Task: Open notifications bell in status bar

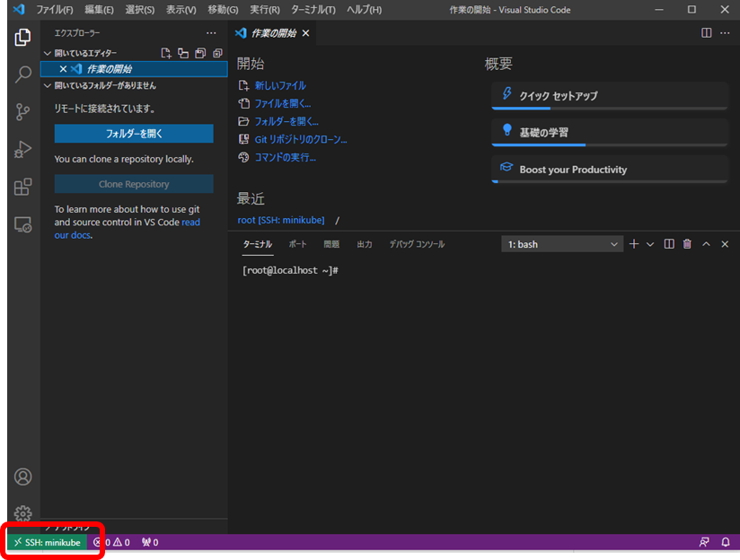Action: [726, 542]
